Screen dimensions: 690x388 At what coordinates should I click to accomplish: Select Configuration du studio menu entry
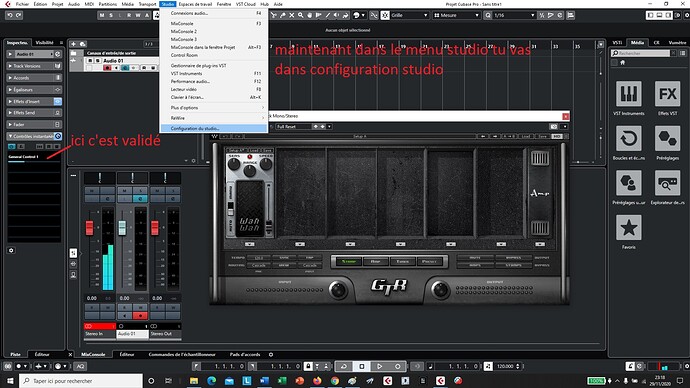pyautogui.click(x=213, y=128)
